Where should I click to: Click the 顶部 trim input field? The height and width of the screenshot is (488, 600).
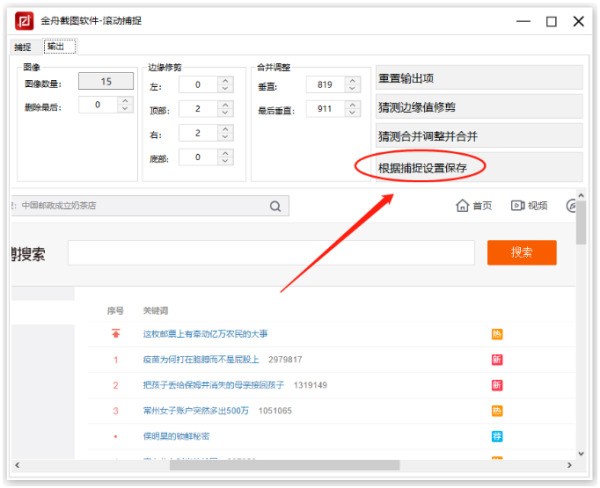pos(198,109)
